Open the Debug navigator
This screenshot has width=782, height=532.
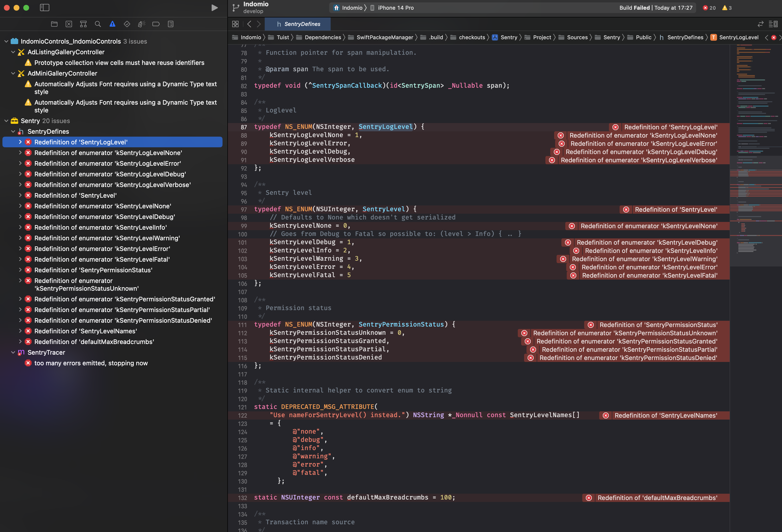click(141, 24)
